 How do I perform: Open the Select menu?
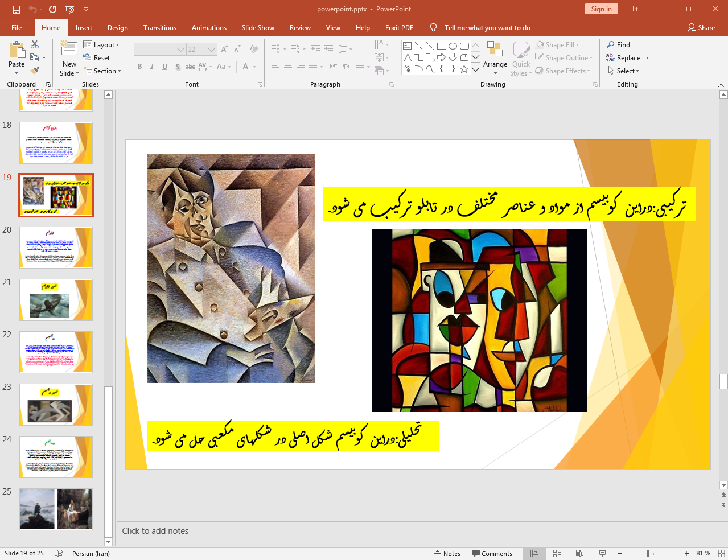(x=623, y=71)
